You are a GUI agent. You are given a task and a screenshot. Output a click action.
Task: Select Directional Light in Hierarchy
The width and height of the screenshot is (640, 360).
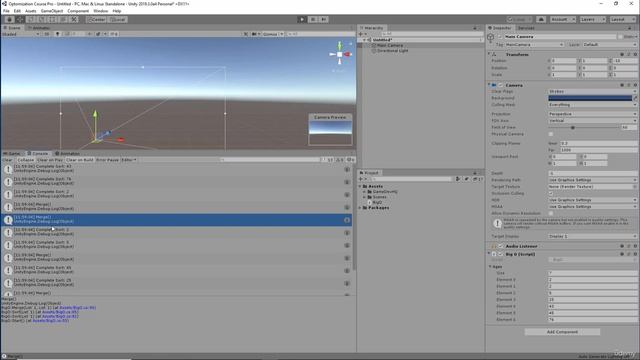(x=392, y=51)
